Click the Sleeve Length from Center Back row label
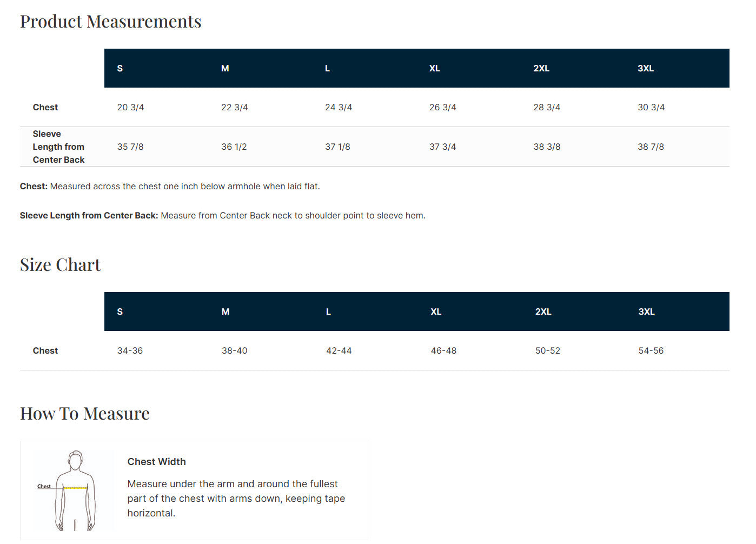Image resolution: width=756 pixels, height=544 pixels. coord(58,147)
